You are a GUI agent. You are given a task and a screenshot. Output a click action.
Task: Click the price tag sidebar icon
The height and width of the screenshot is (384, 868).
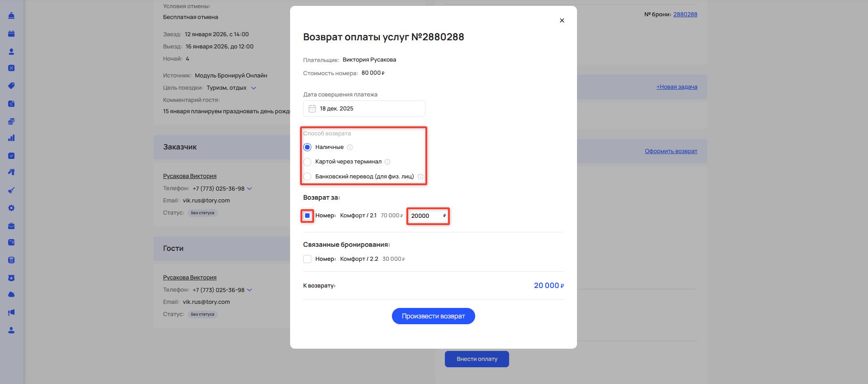coord(11,86)
